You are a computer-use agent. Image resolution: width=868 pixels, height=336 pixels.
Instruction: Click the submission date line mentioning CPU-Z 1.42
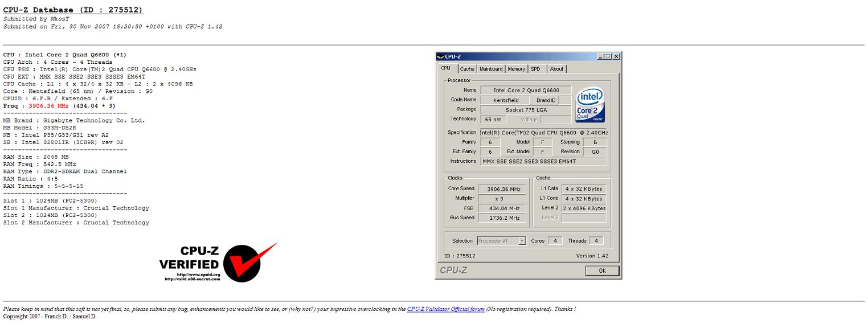(113, 26)
